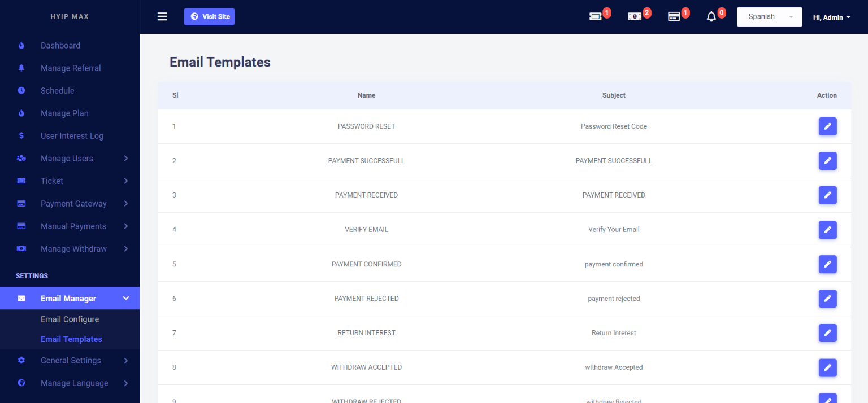Click the Visit Site button
Screen dimensions: 868x403
[x=209, y=17]
